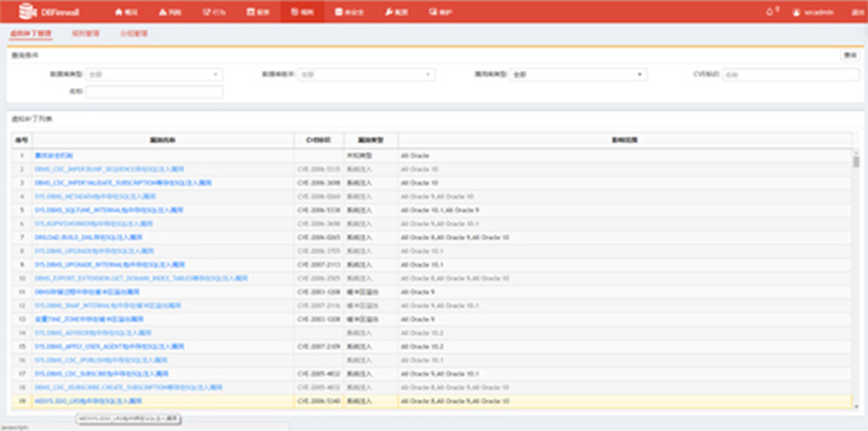The height and width of the screenshot is (431, 868).
Task: Click the affected scope column header
Action: click(x=625, y=141)
